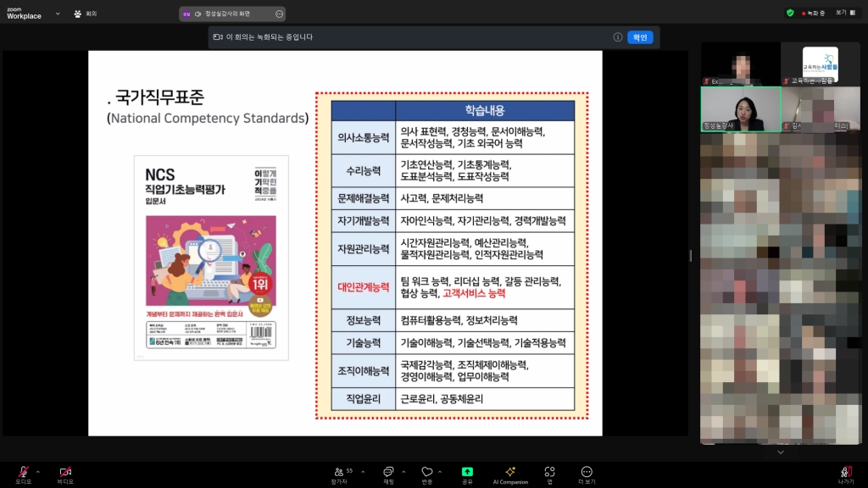Select the Ex... participant video tile

pyautogui.click(x=741, y=64)
